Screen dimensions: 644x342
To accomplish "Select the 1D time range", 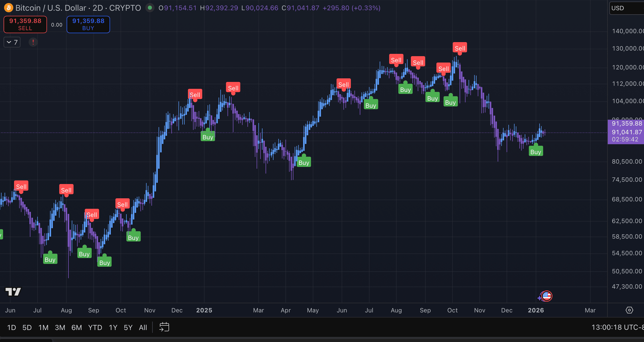I will pyautogui.click(x=11, y=327).
